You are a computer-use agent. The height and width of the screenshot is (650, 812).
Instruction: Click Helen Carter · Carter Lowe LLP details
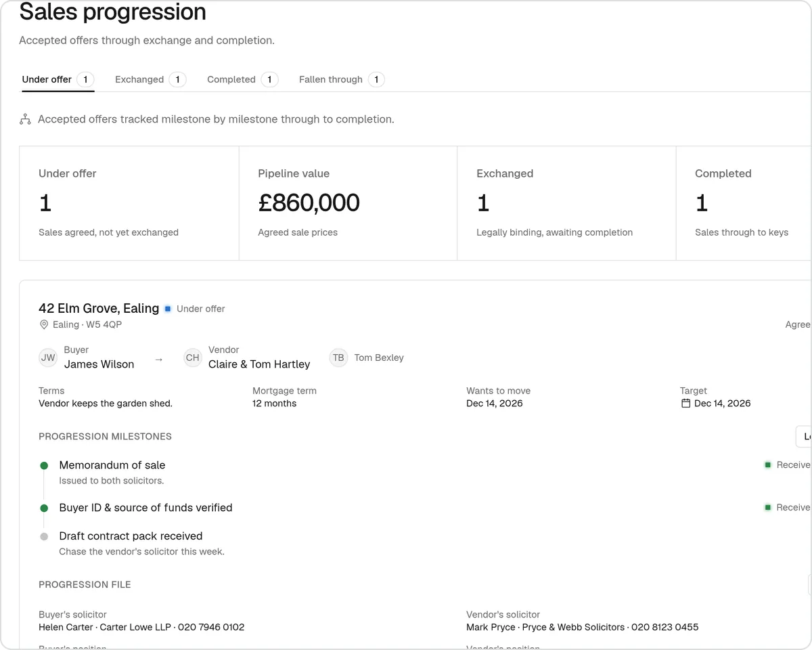[x=141, y=627]
